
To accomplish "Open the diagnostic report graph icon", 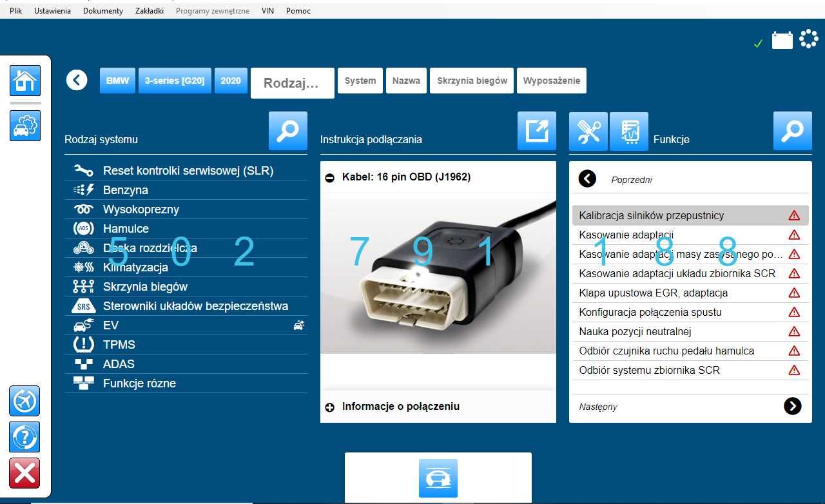I will tap(629, 131).
